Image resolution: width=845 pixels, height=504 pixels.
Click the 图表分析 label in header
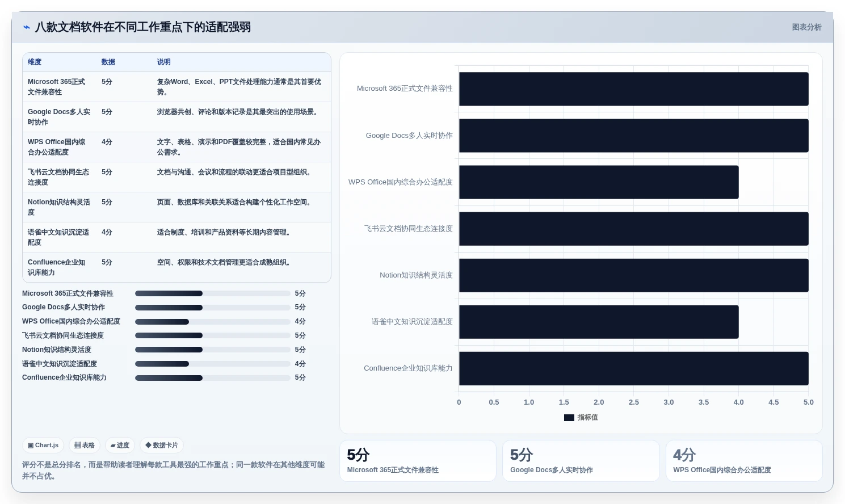point(806,27)
